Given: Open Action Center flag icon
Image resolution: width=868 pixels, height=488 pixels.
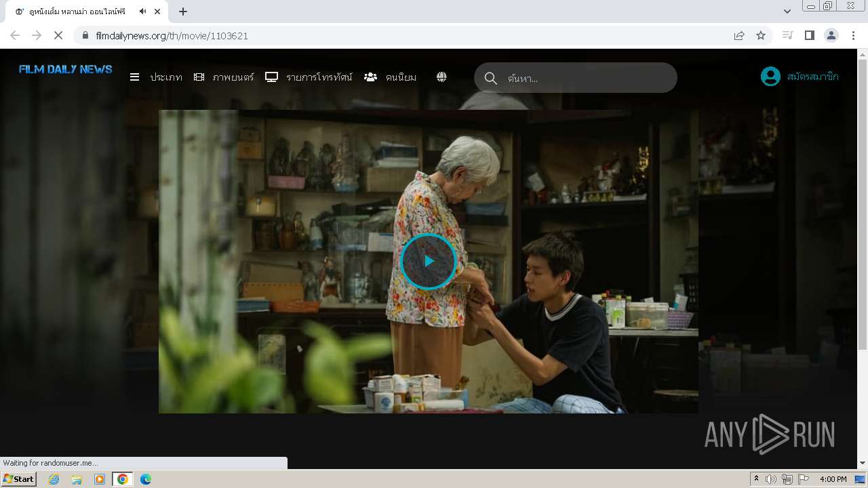Looking at the screenshot, I should point(803,479).
